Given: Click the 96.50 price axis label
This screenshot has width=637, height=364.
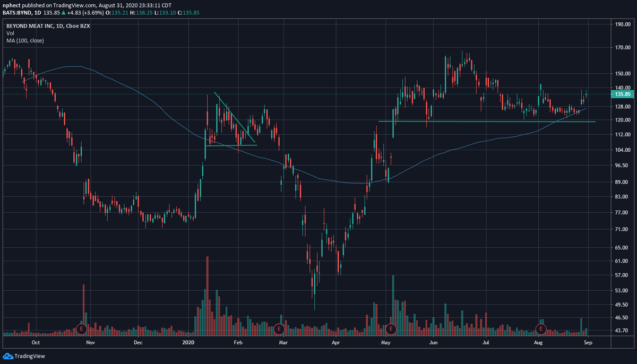Looking at the screenshot, I should coord(622,166).
